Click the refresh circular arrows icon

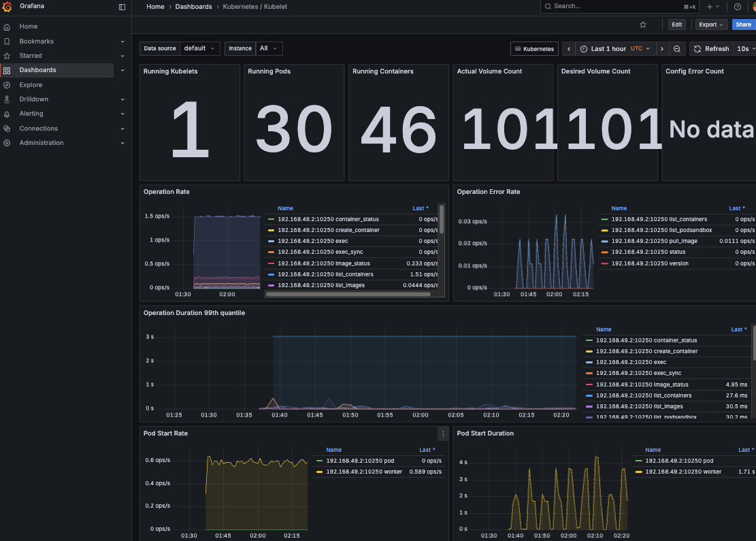tap(697, 49)
